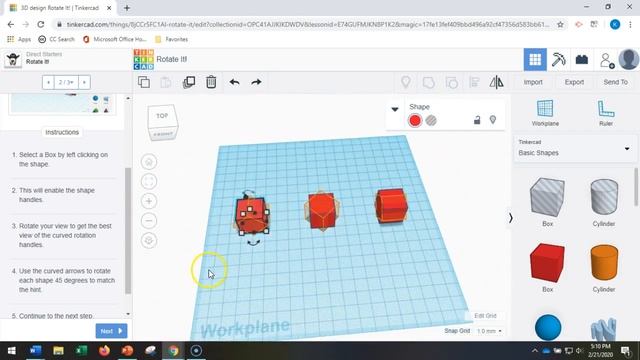Open the Apps bookmark shortcut
This screenshot has height=360, width=640.
tap(19, 39)
